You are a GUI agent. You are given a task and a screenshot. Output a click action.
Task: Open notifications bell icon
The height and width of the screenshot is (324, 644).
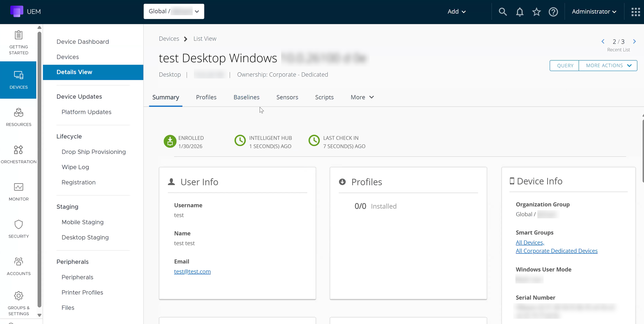pyautogui.click(x=520, y=12)
